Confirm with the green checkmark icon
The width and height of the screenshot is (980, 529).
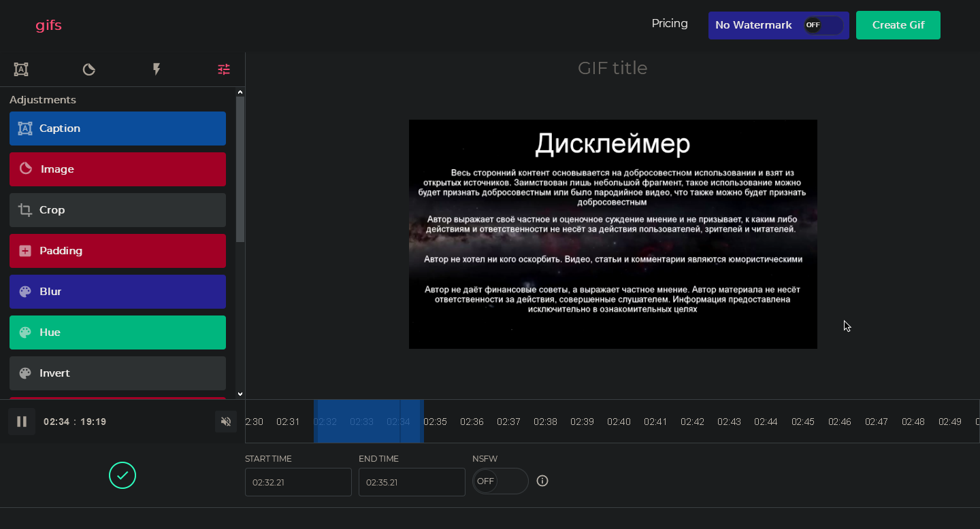[x=122, y=475]
